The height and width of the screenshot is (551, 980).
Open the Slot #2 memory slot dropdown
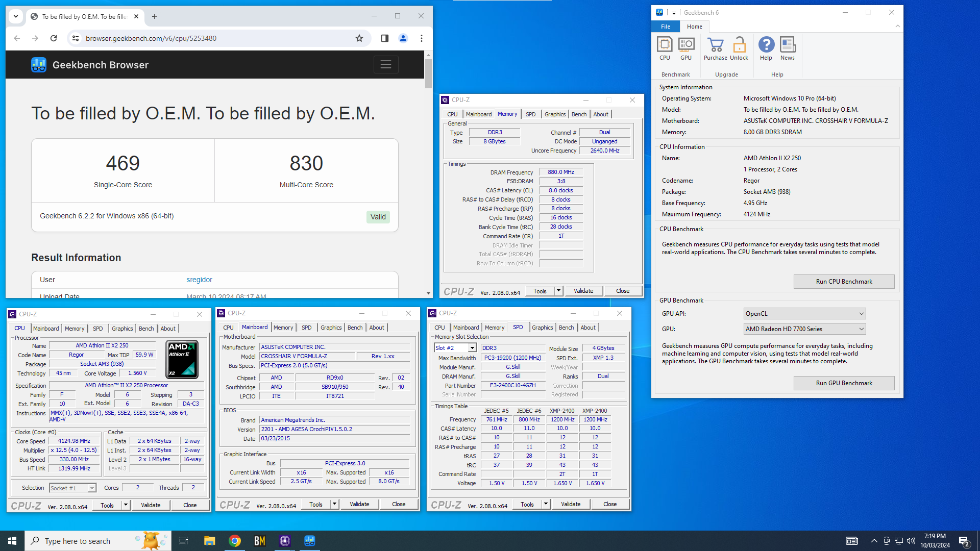455,348
